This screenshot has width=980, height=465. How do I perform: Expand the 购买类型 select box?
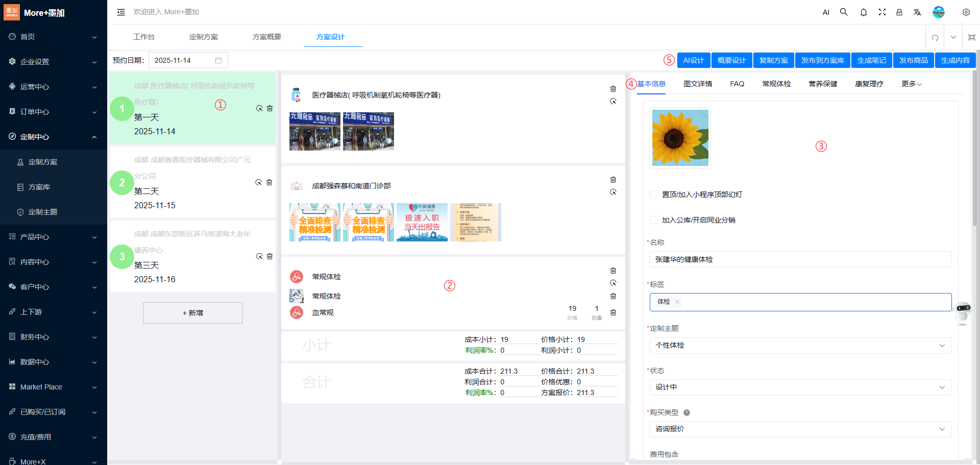tap(800, 429)
